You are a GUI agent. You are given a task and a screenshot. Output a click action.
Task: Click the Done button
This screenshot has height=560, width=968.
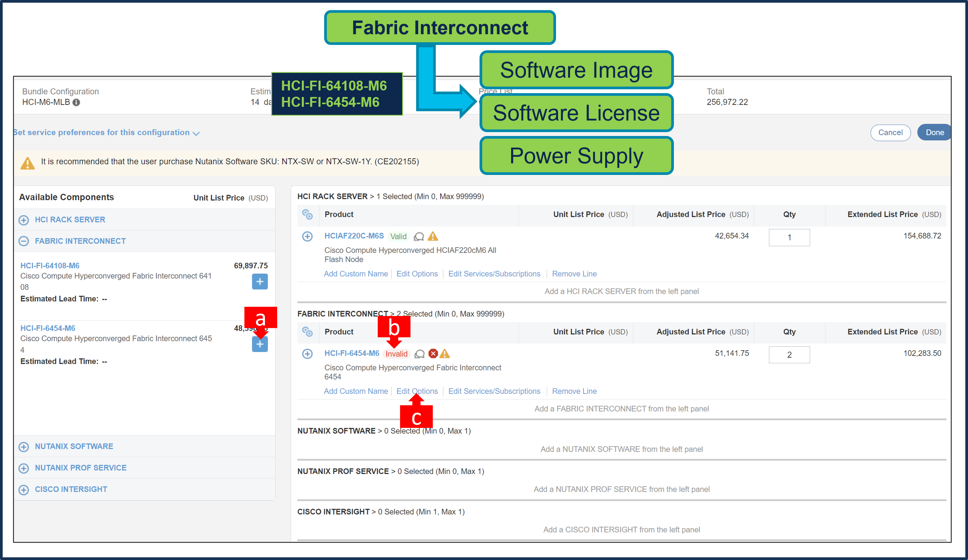935,132
